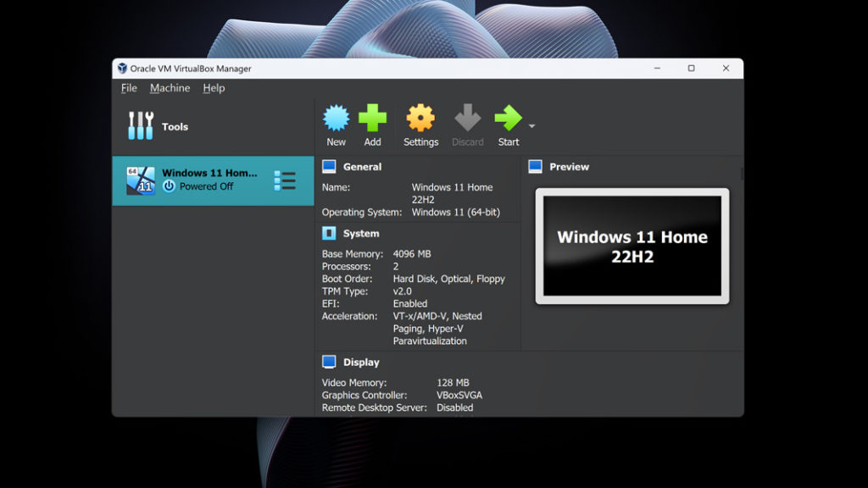Screen dimensions: 868x488
Task: Create a new virtual machine
Action: click(x=336, y=119)
